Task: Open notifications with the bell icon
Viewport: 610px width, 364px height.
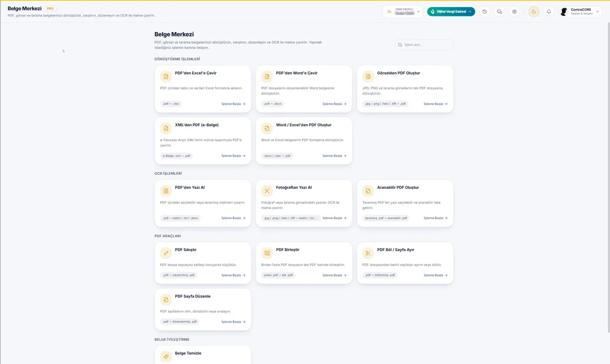Action: 549,11
